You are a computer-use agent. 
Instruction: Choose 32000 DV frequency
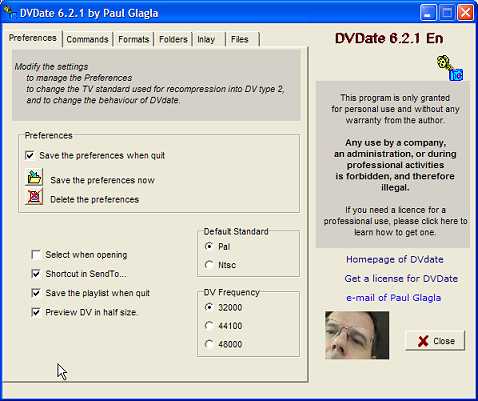point(209,307)
